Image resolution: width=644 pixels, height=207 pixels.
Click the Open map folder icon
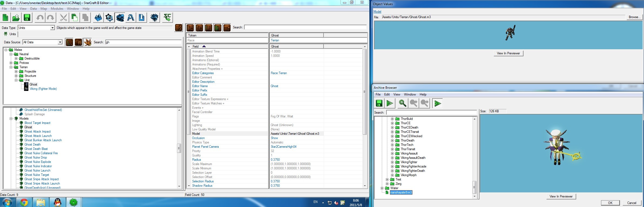coord(16,18)
